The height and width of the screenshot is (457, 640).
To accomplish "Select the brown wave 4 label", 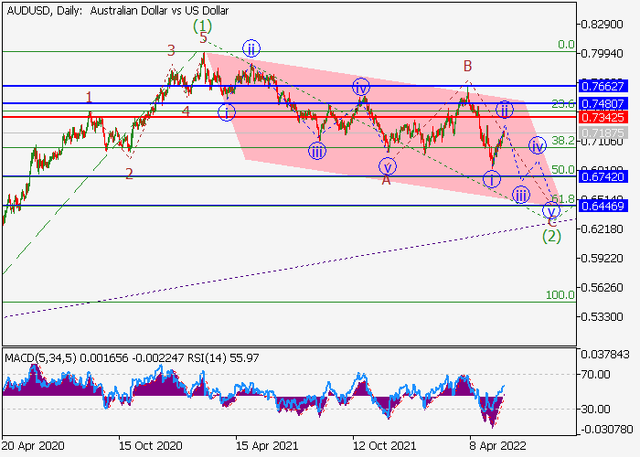I will (x=186, y=111).
